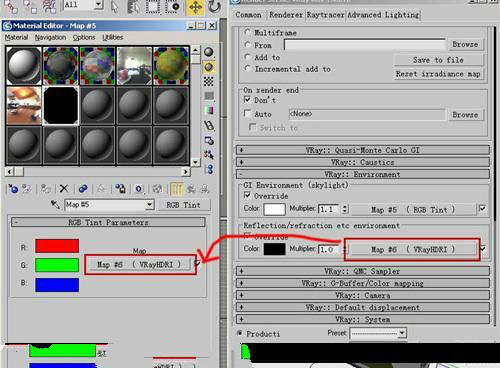Click the red R color swatch

pyautogui.click(x=57, y=246)
